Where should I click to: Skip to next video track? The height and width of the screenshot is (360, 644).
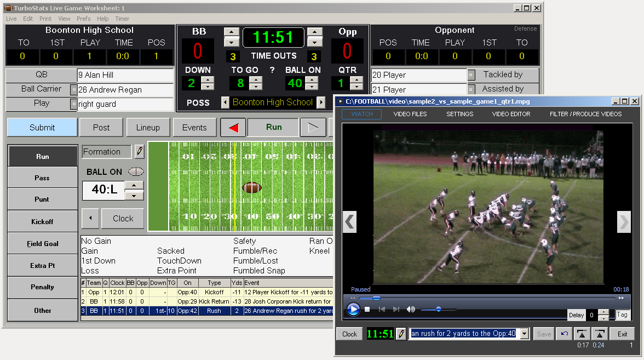point(396,310)
